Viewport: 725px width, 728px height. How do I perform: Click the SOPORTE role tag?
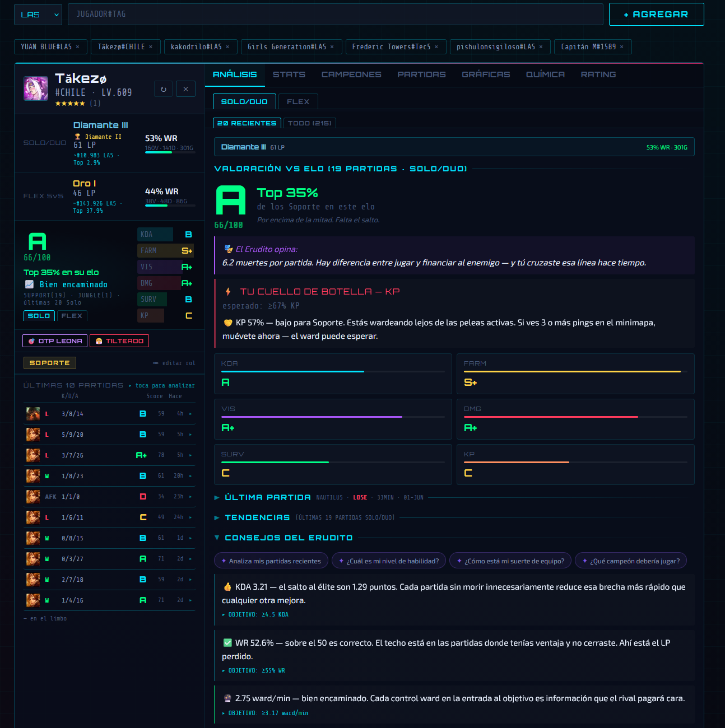pos(50,363)
